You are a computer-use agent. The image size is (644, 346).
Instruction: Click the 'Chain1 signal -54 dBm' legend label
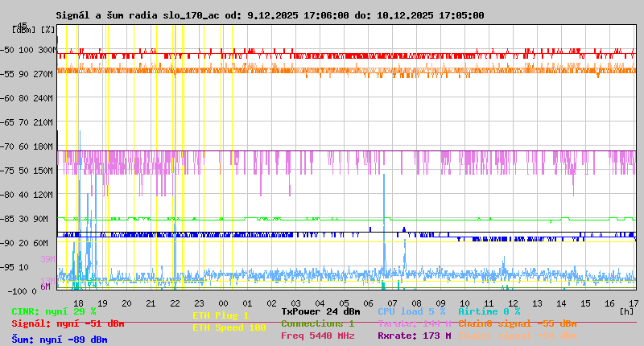point(518,336)
